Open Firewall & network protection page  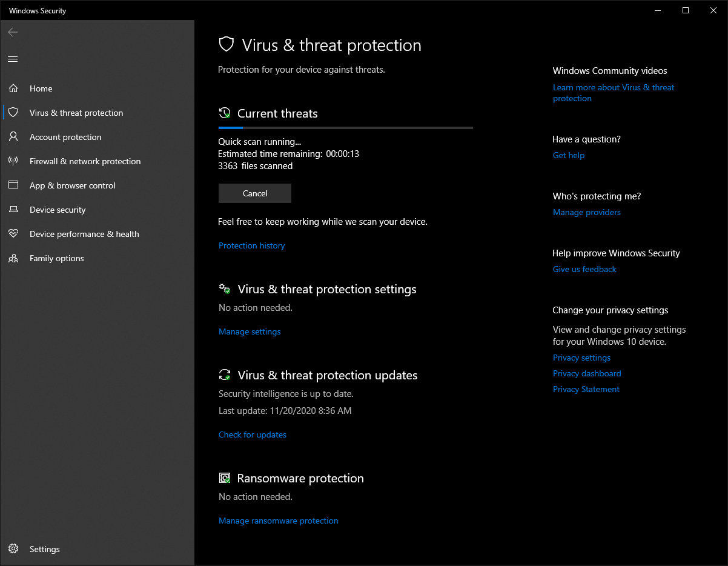97,161
